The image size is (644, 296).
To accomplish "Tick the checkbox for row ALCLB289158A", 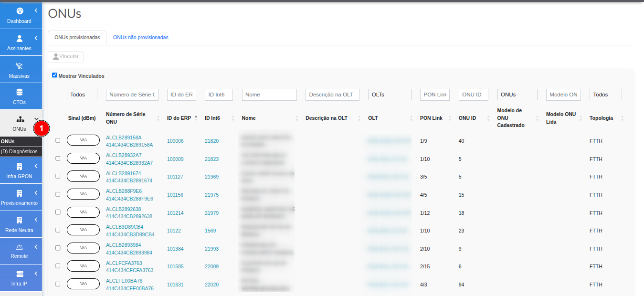I will (58, 140).
